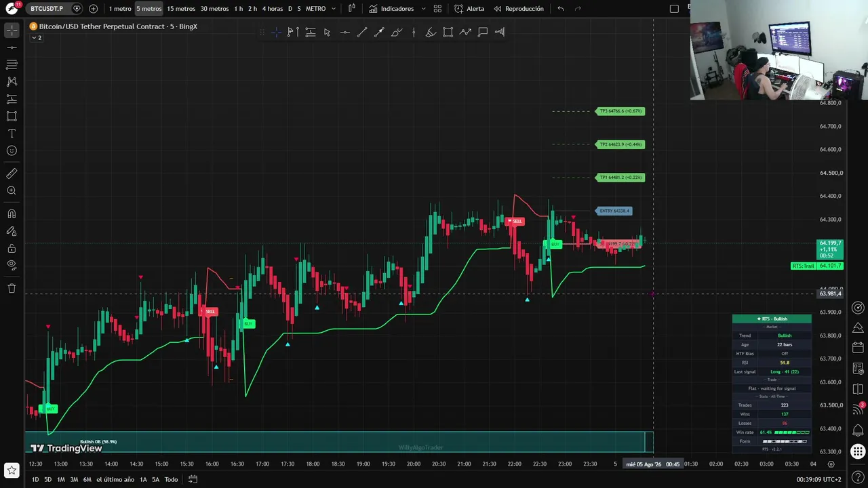Set range to el último año
Image resolution: width=868 pixels, height=488 pixels.
click(115, 480)
